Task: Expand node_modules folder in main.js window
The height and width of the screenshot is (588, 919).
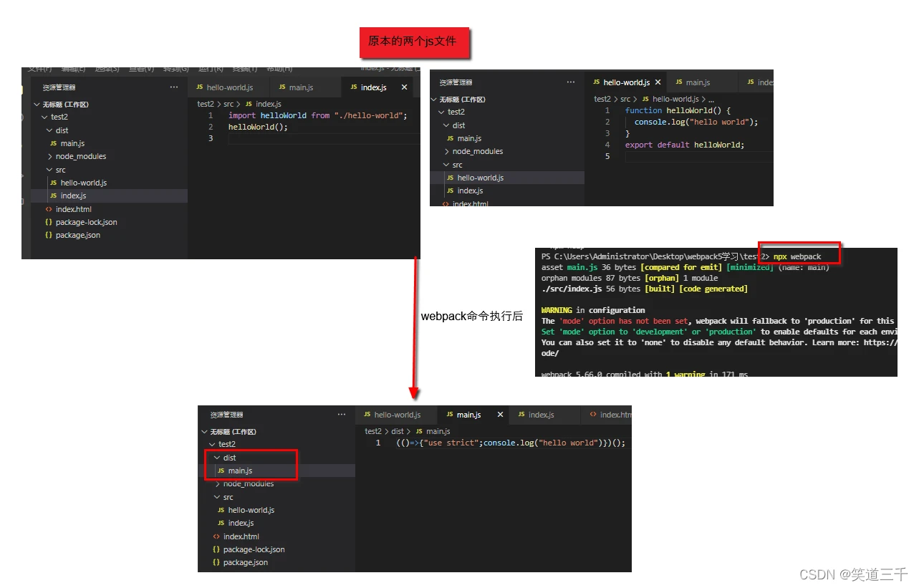Action: 217,483
